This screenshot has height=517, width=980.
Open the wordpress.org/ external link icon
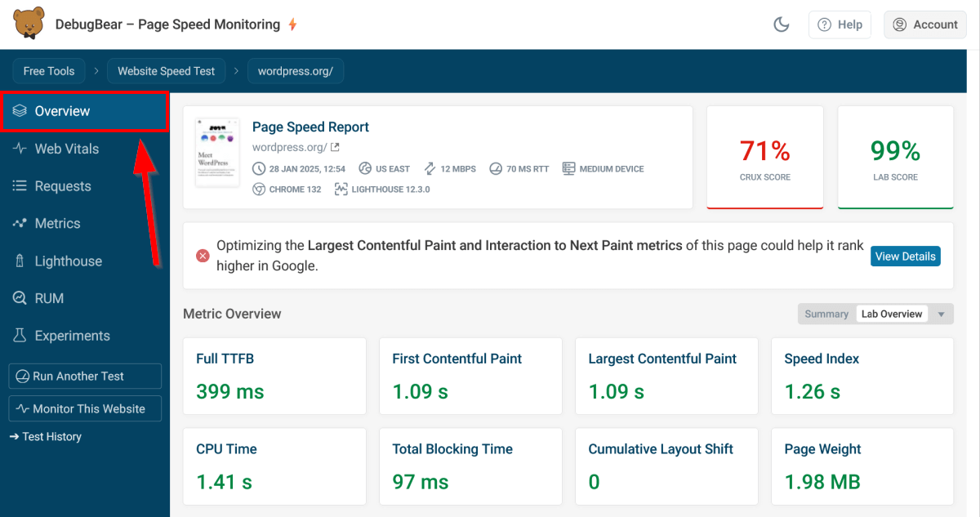coord(335,148)
